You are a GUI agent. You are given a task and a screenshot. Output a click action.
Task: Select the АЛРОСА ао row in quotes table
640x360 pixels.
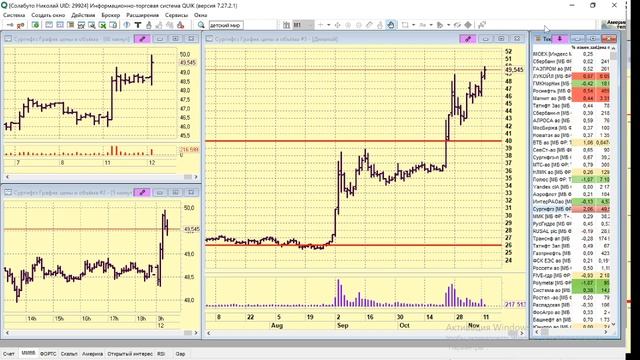point(571,120)
